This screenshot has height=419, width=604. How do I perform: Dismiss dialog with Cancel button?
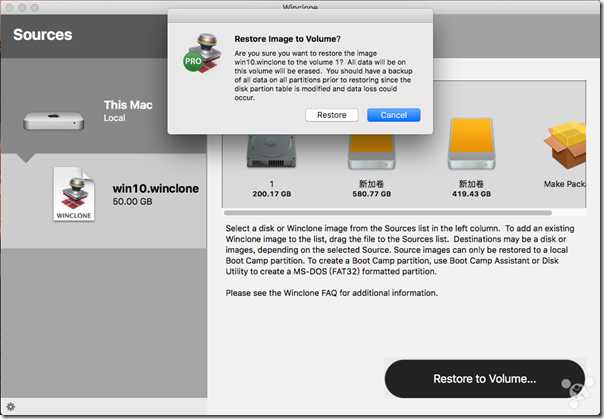[393, 115]
